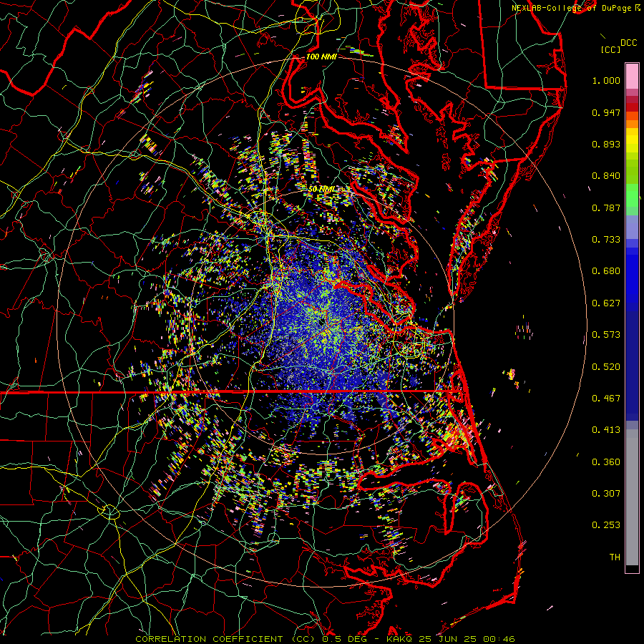Click the 'DCC' label above the color bar

click(x=629, y=43)
